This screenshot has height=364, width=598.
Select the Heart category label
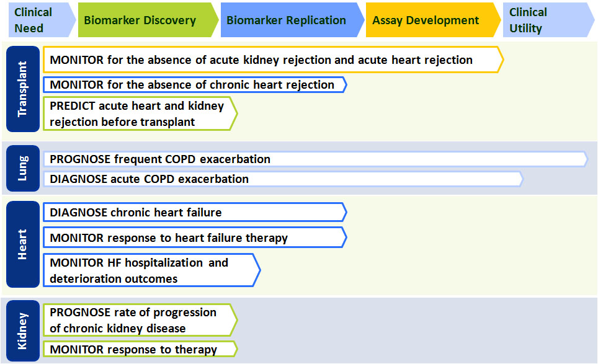pyautogui.click(x=23, y=244)
